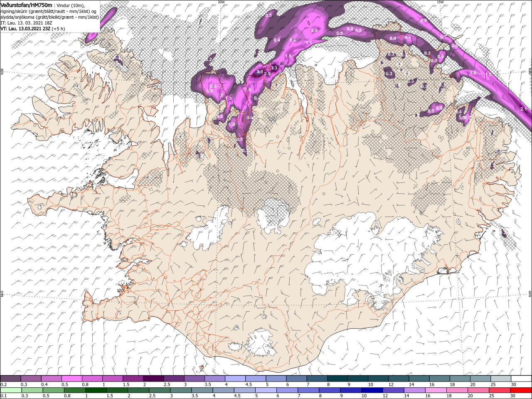This screenshot has height=399, width=532.
Task: Click the '2.1' precipitation value on the map
Action: point(524,109)
